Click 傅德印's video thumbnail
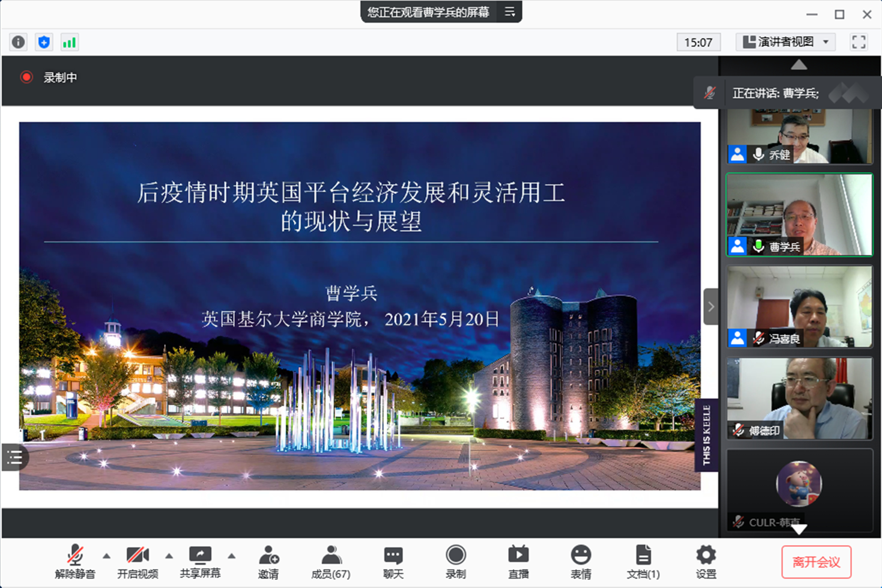882x588 pixels. [x=799, y=398]
